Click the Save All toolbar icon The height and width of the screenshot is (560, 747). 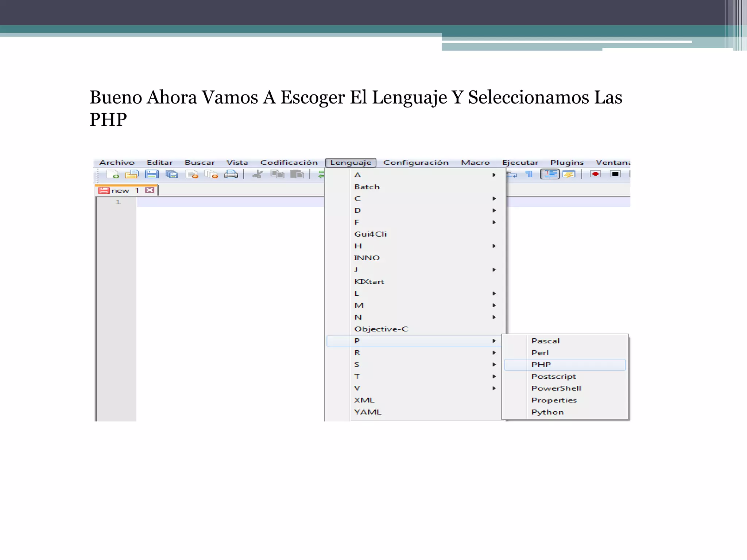[171, 174]
